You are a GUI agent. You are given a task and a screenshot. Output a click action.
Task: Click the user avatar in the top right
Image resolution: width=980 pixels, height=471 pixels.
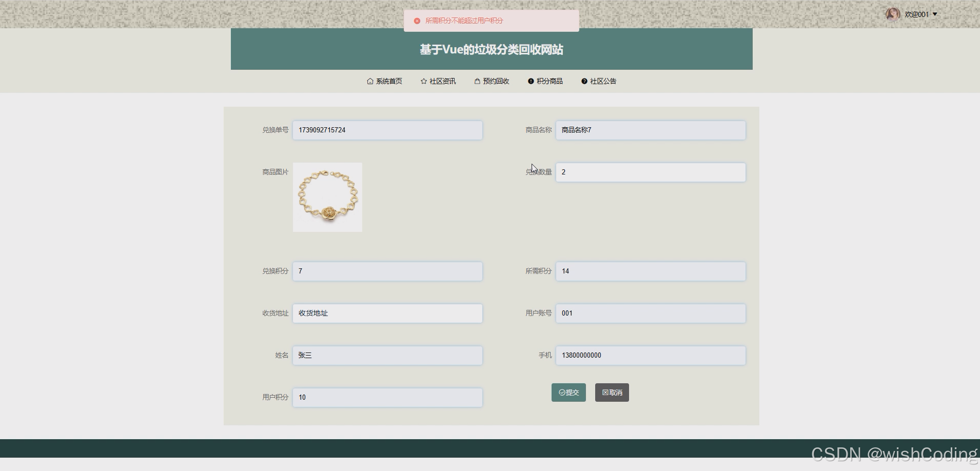[x=893, y=14]
